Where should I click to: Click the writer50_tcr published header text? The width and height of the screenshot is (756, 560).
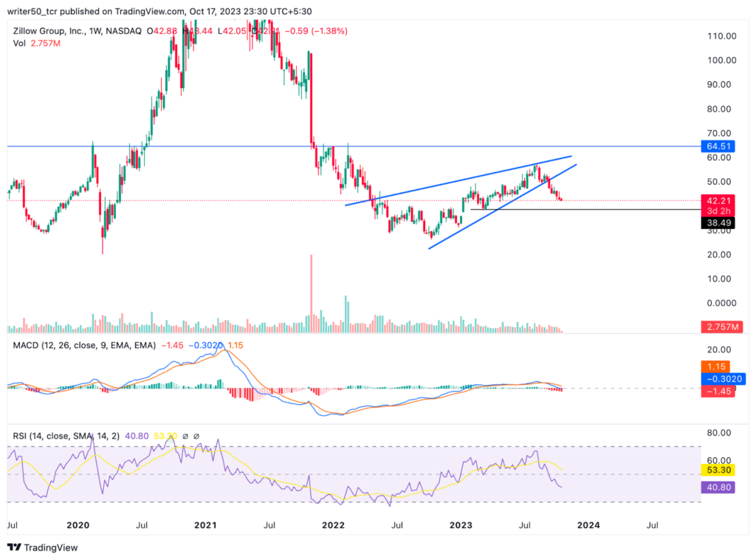pos(159,11)
